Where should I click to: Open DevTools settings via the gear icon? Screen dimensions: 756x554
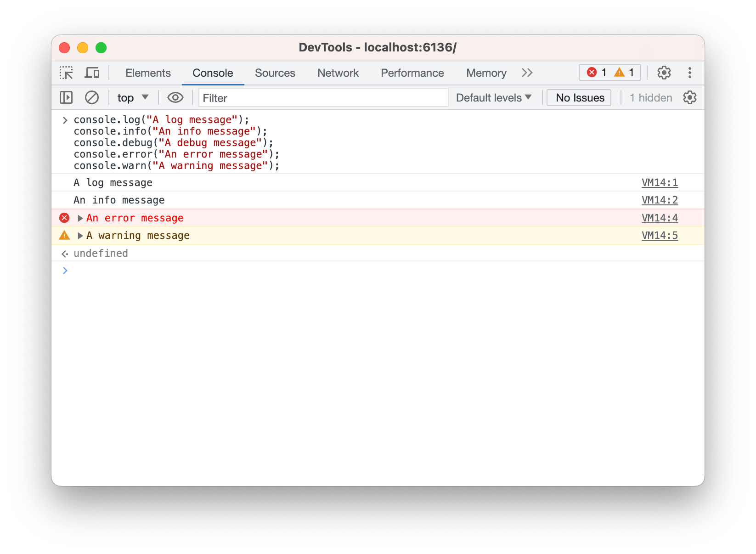(664, 73)
